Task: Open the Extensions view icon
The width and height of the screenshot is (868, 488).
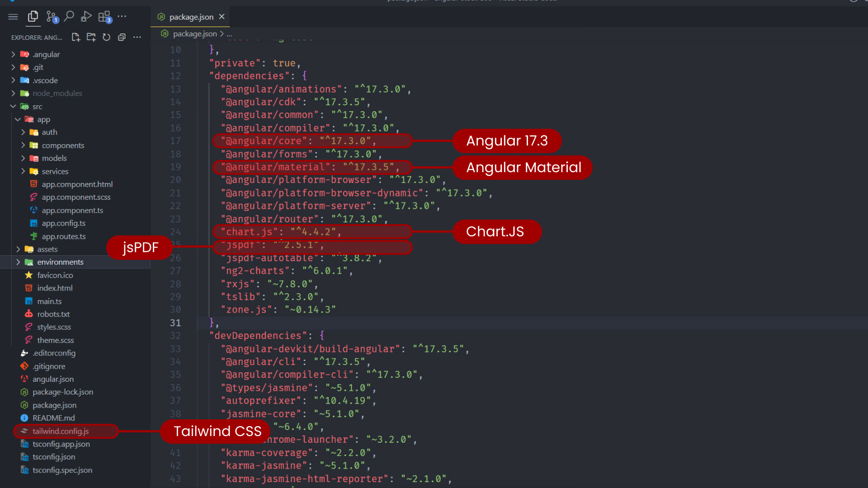Action: [104, 17]
